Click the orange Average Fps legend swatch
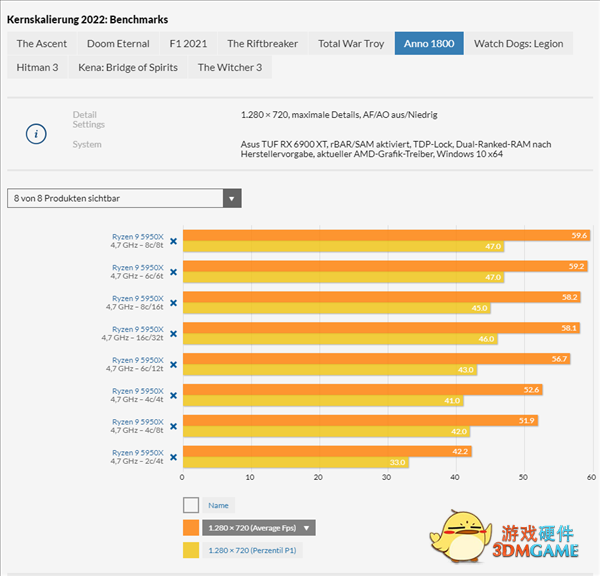600x576 pixels. [x=191, y=528]
